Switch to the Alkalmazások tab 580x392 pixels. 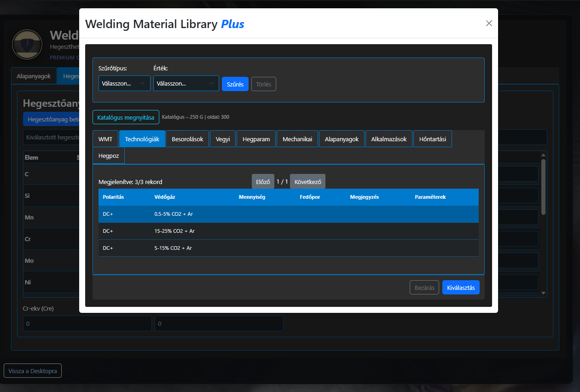[x=389, y=139]
